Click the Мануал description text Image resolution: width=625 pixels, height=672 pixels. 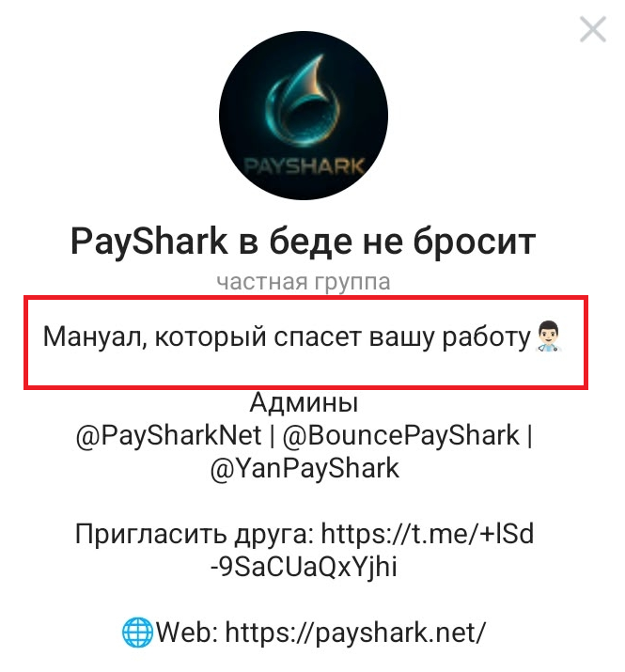(287, 336)
